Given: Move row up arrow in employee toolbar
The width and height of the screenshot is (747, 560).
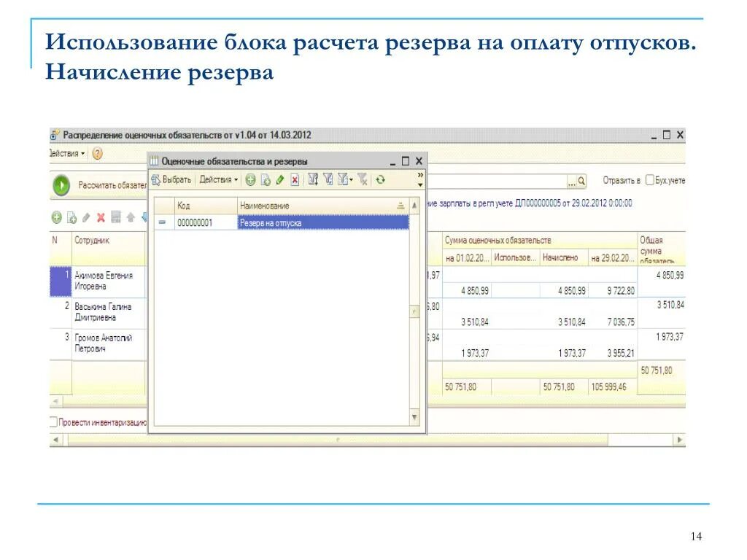Looking at the screenshot, I should coord(131,217).
